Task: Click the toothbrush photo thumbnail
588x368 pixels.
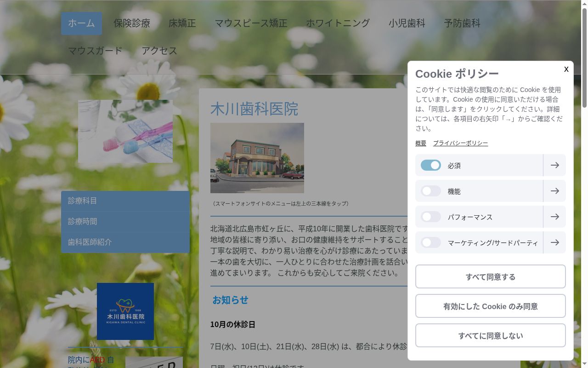Action: point(125,131)
